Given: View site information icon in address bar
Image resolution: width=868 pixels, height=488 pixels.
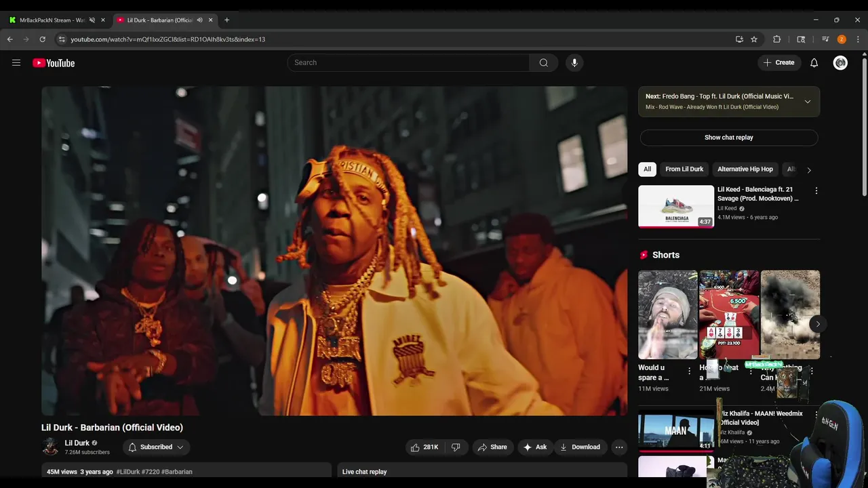Looking at the screenshot, I should click(62, 39).
